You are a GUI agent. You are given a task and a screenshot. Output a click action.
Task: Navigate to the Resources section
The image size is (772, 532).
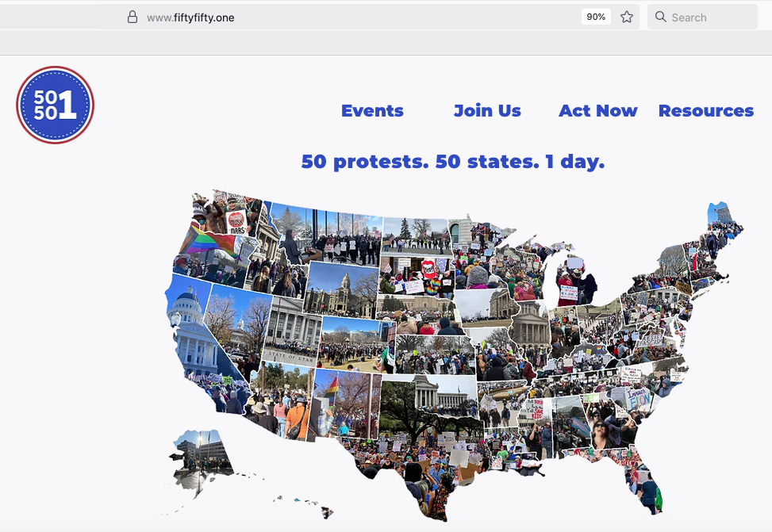click(705, 111)
